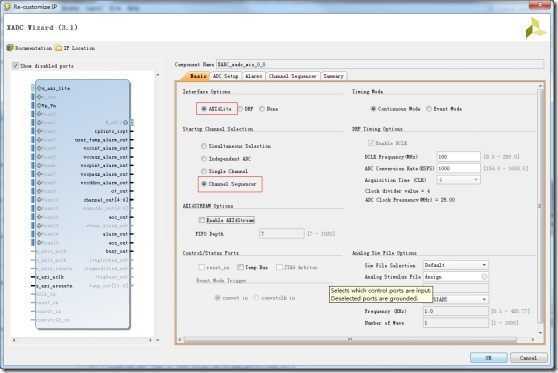
Task: Close the Re-customize IP window
Action: pyautogui.click(x=541, y=5)
